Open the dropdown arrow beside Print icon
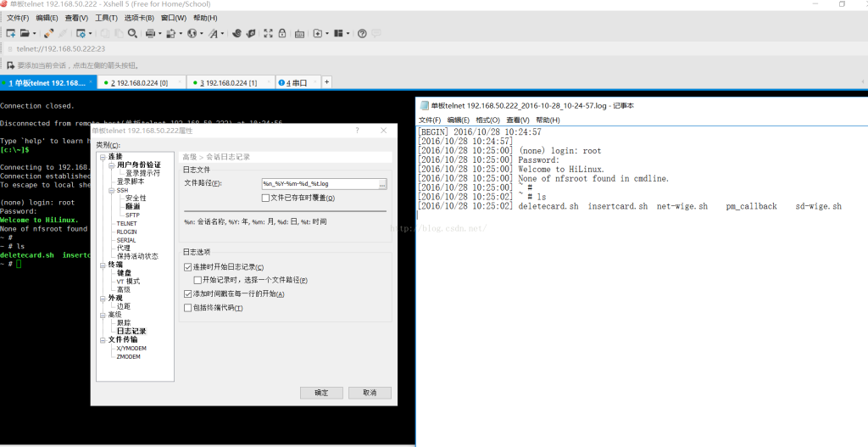 (x=159, y=33)
